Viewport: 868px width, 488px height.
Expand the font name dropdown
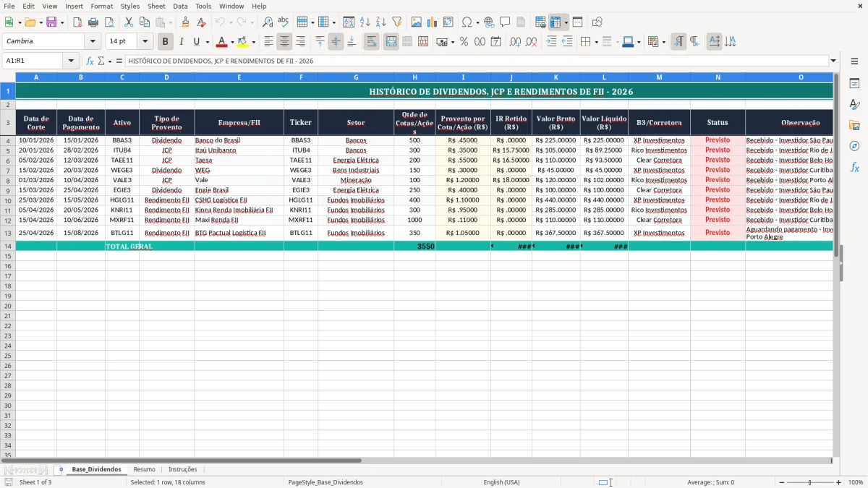93,42
